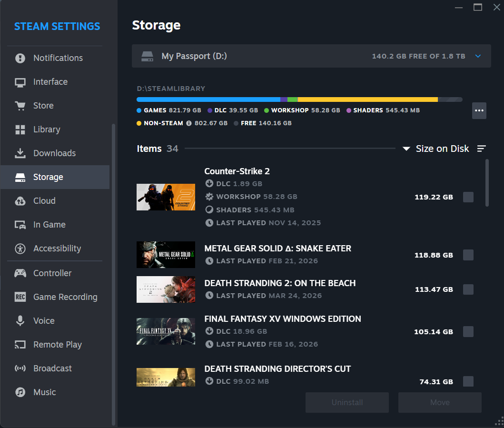Viewport: 504px width, 428px height.
Task: Click Counter-Strike 2 shaders circle icon
Action: coord(209,210)
